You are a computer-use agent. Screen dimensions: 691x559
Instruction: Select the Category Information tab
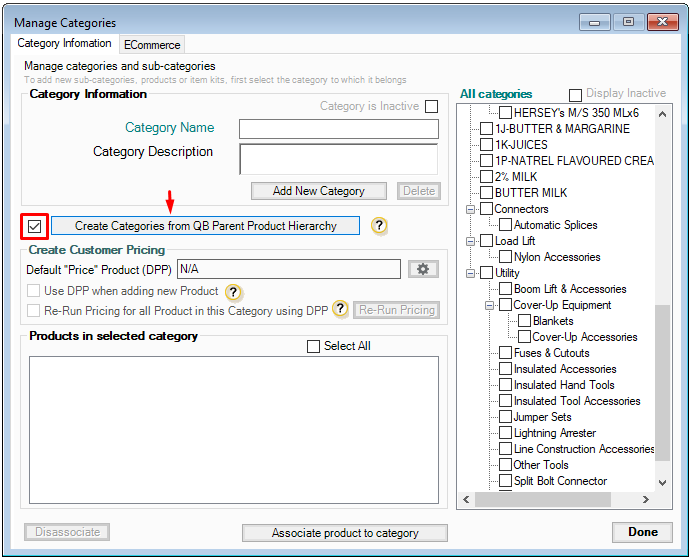65,44
